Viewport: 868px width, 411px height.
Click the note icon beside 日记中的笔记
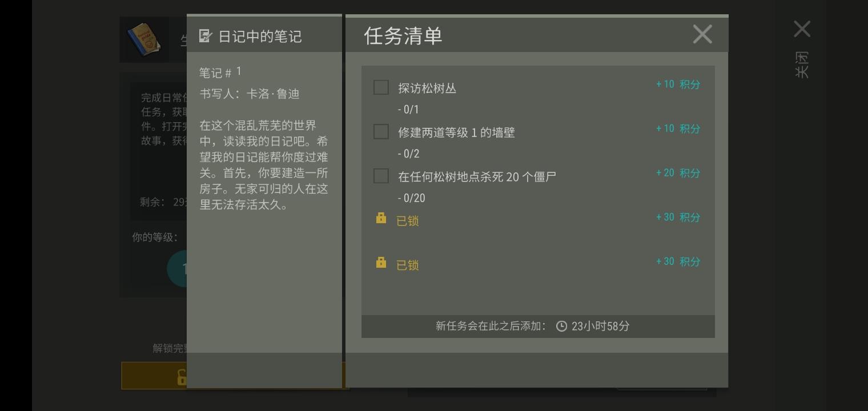206,37
